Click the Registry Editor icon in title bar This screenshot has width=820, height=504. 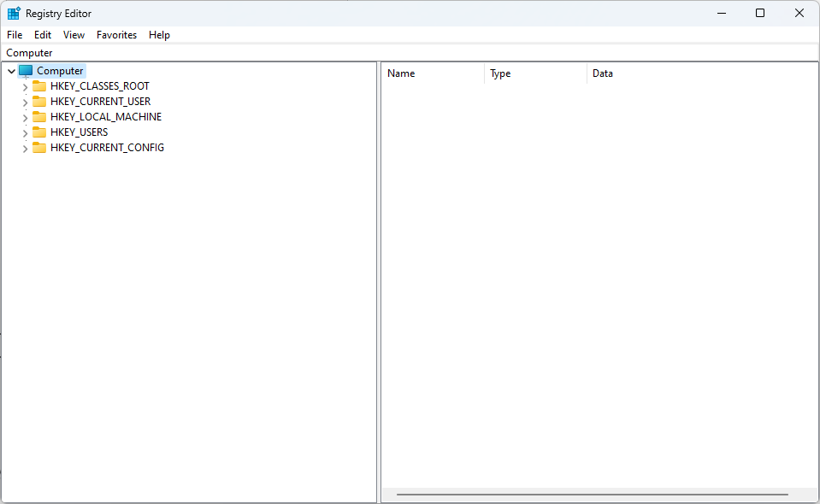click(14, 14)
